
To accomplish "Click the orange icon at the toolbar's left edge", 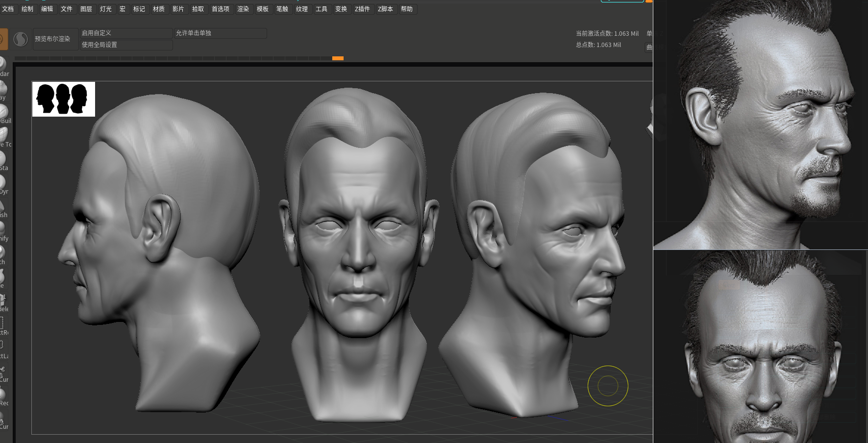I will point(3,39).
